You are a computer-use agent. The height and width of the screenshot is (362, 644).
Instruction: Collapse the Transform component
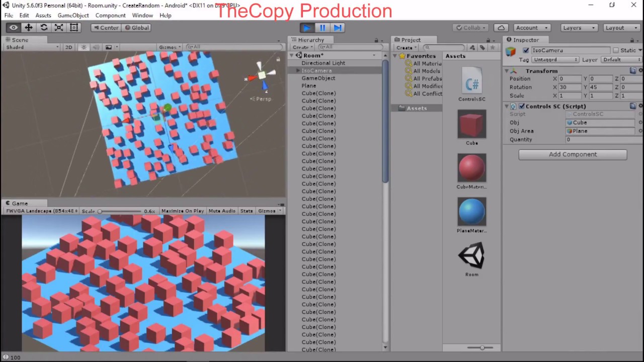[x=507, y=71]
